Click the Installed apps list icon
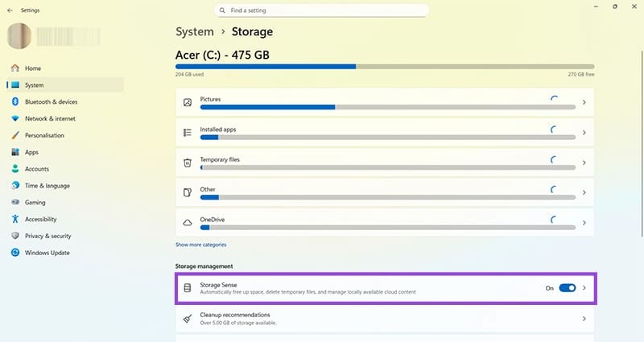This screenshot has height=342, width=644. point(188,133)
